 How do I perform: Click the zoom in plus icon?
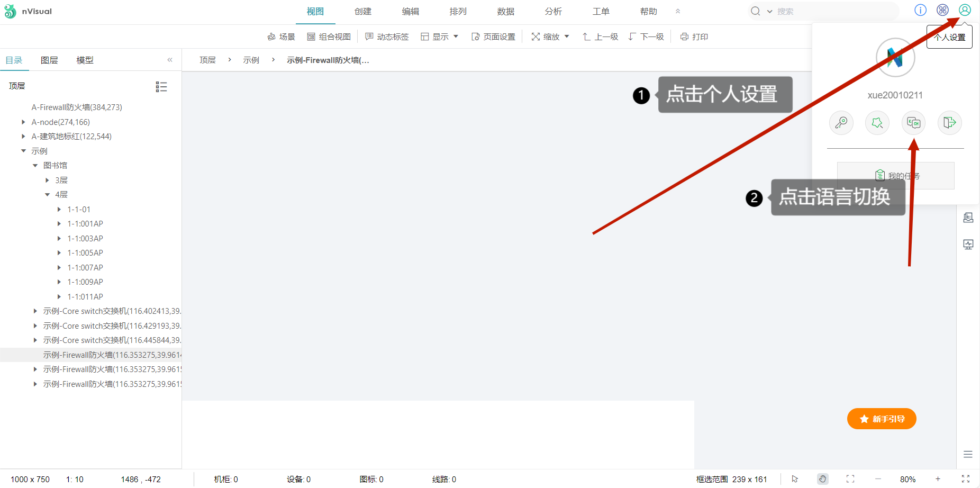(x=938, y=479)
